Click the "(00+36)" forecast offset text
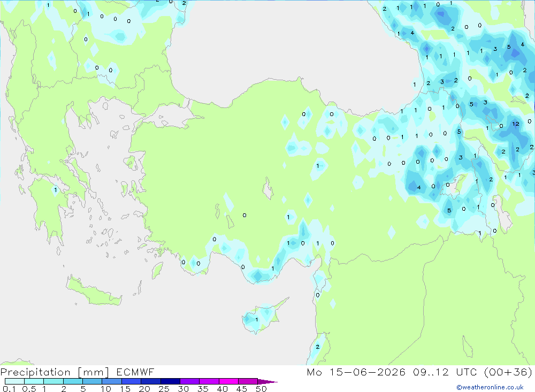 pyautogui.click(x=508, y=372)
